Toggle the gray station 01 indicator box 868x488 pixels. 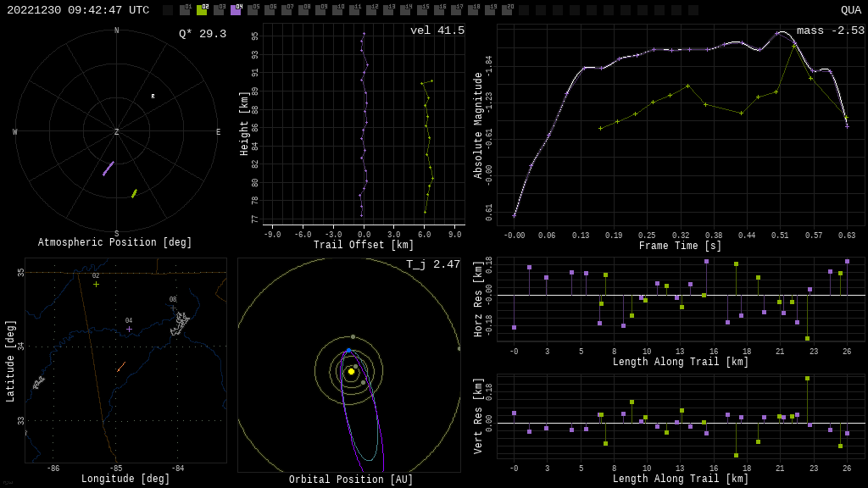point(185,10)
